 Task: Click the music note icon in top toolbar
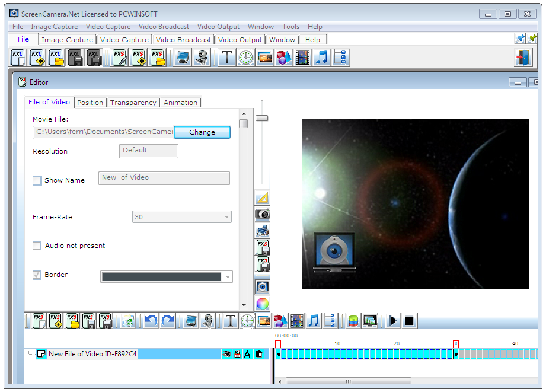coord(322,58)
